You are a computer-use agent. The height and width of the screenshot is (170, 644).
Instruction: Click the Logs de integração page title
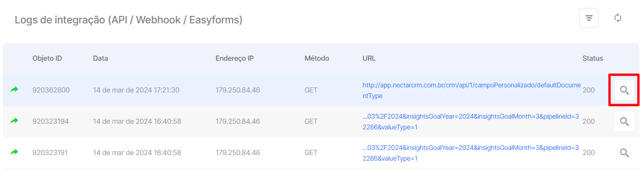pos(129,20)
